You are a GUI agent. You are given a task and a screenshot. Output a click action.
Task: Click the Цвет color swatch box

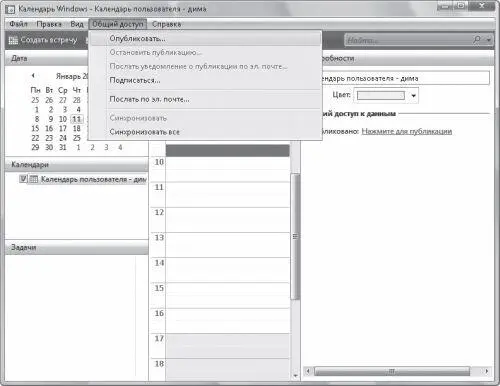click(381, 96)
